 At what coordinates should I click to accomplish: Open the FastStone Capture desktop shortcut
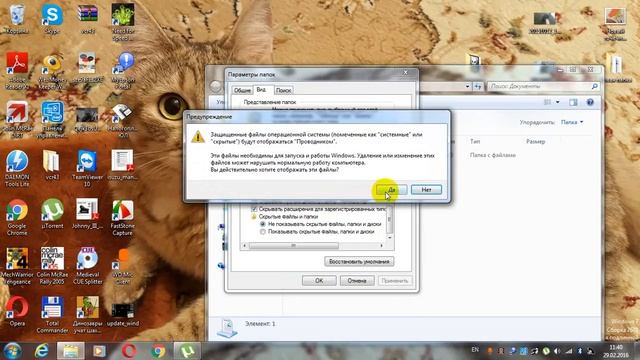coord(122,217)
